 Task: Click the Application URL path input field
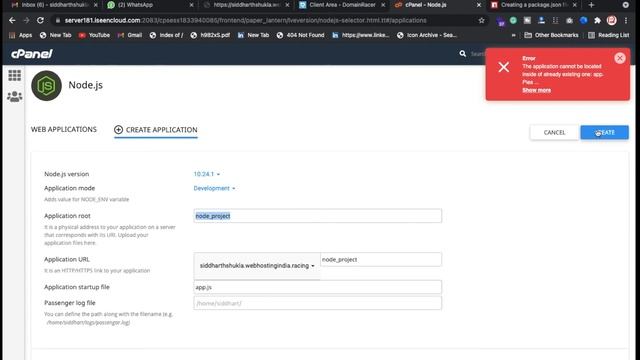coord(381,260)
